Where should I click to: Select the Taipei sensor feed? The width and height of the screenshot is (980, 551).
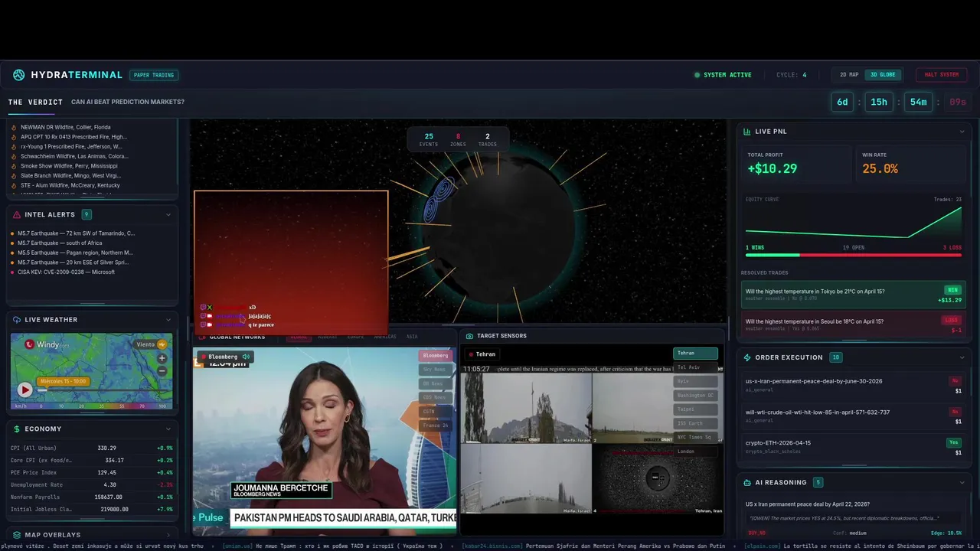[x=696, y=409]
